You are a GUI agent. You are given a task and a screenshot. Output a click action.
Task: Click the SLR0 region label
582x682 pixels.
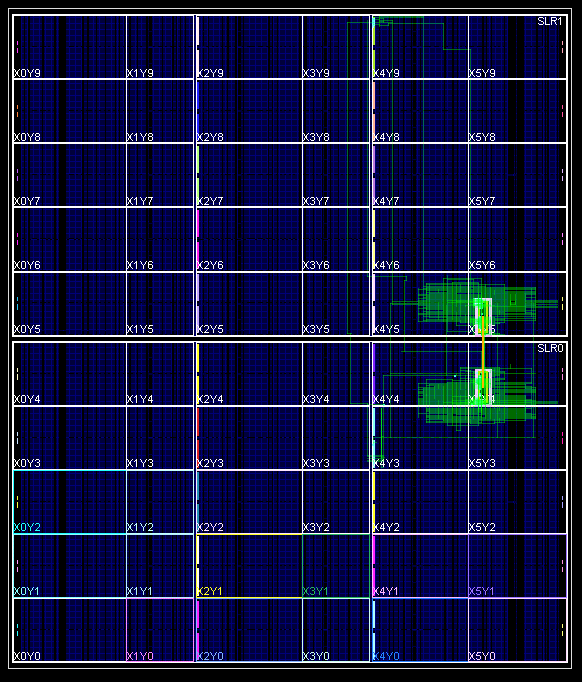click(550, 348)
